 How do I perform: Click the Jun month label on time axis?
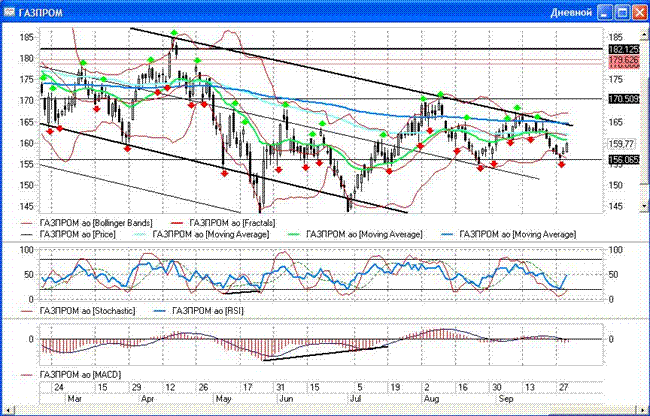click(x=286, y=399)
